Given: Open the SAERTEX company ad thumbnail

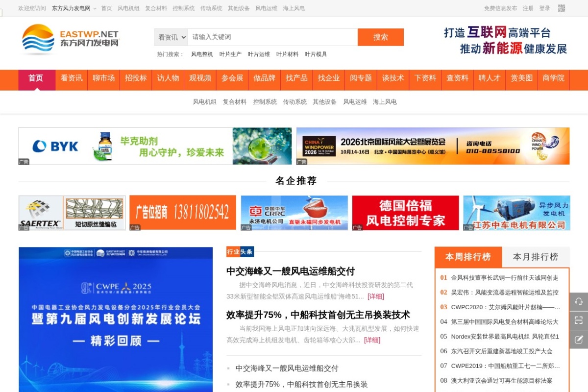Looking at the screenshot, I should [x=72, y=213].
